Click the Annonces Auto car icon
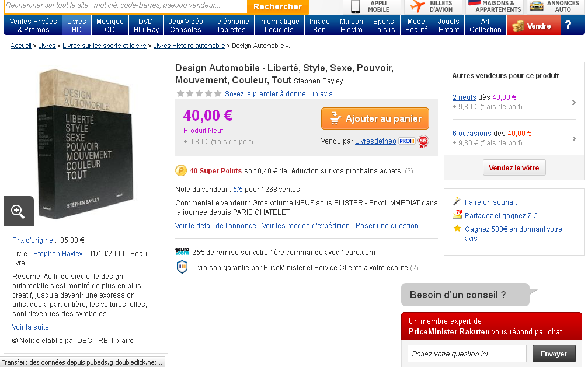The width and height of the screenshot is (588, 367). tap(537, 6)
